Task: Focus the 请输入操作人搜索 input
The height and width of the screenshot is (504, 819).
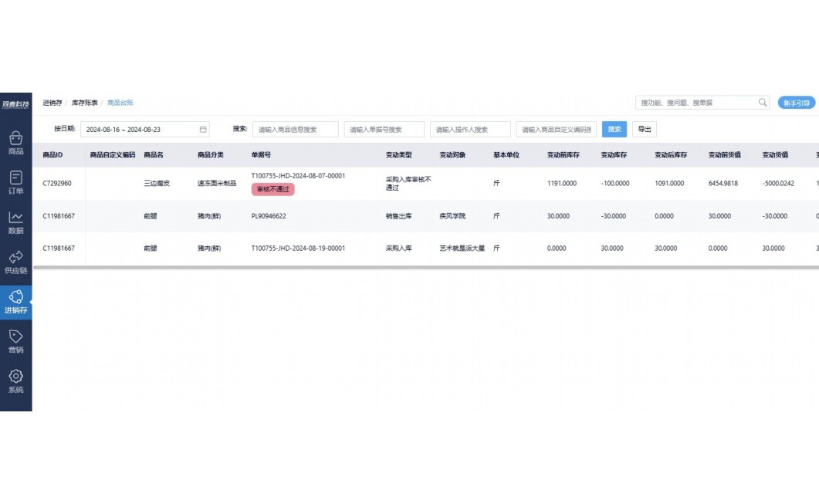Action: point(470,130)
